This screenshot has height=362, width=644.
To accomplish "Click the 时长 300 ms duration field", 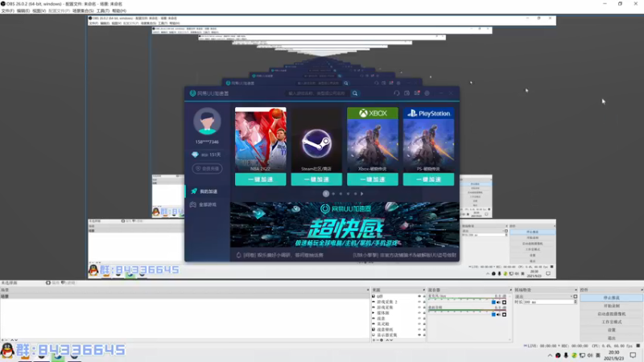I will 548,302.
